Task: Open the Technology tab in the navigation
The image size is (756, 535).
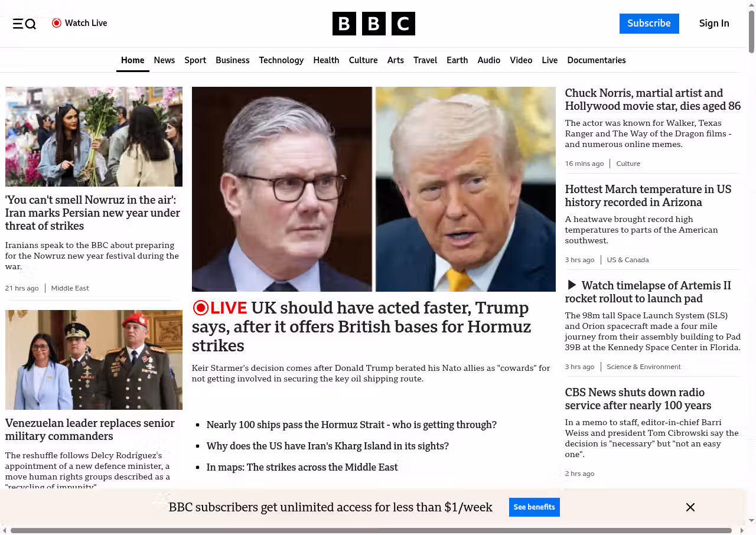Action: tap(281, 60)
